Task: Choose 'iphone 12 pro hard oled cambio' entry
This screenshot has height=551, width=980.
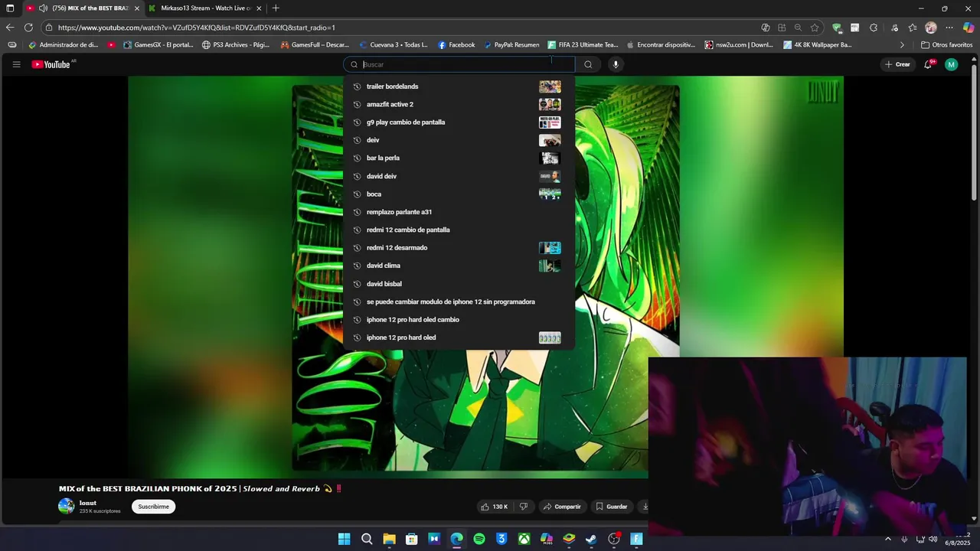Action: (x=459, y=319)
